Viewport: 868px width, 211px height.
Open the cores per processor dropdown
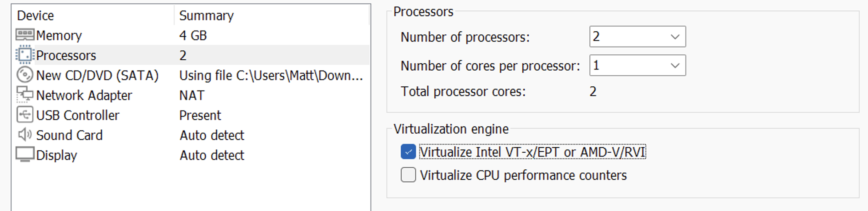pos(637,65)
